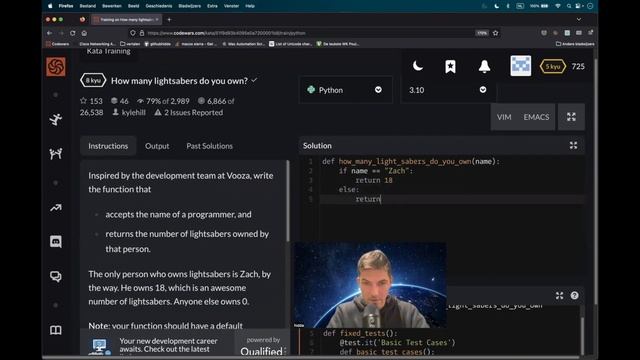Place cursor after return in the code editor
640x360 pixels.
pos(381,199)
